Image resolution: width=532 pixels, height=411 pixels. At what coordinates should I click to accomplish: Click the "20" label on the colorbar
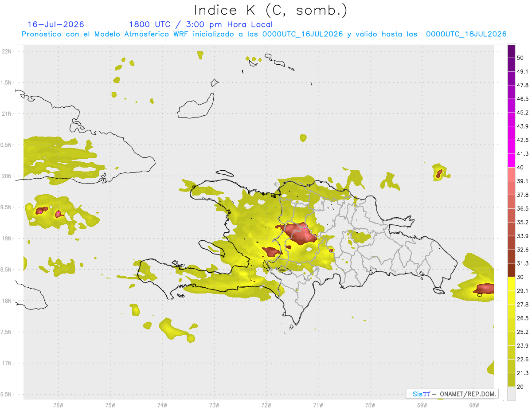520,386
